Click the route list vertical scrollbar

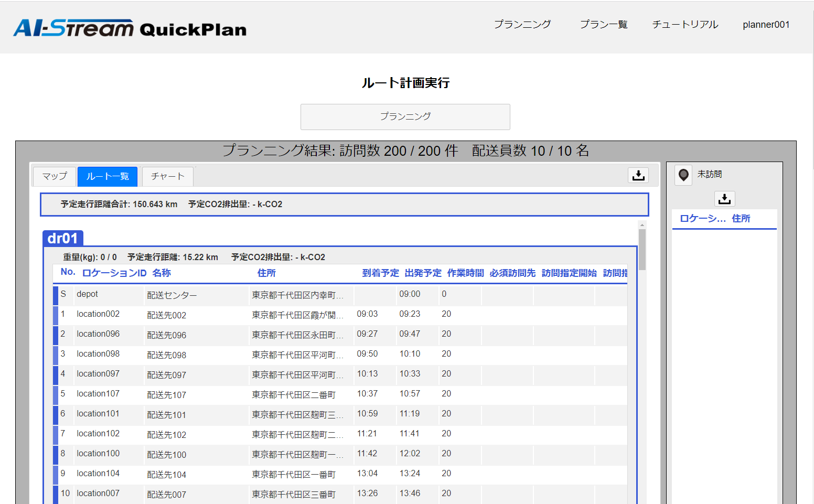(x=642, y=250)
